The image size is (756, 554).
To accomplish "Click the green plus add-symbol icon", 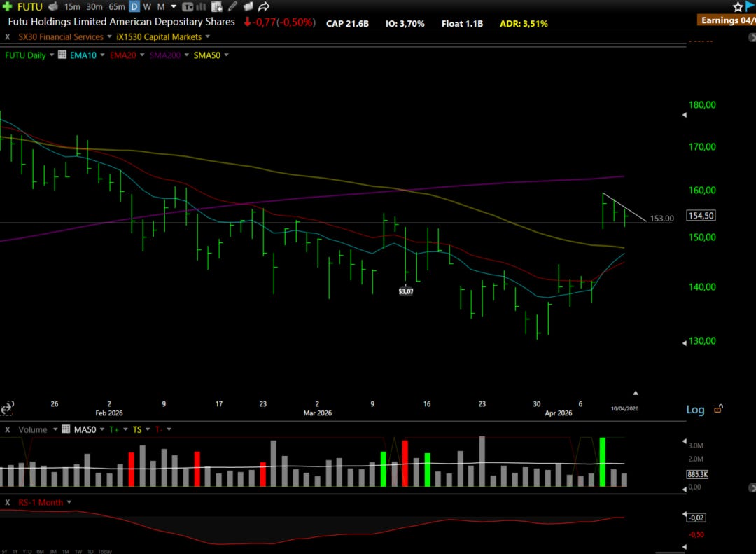I will (7, 6).
